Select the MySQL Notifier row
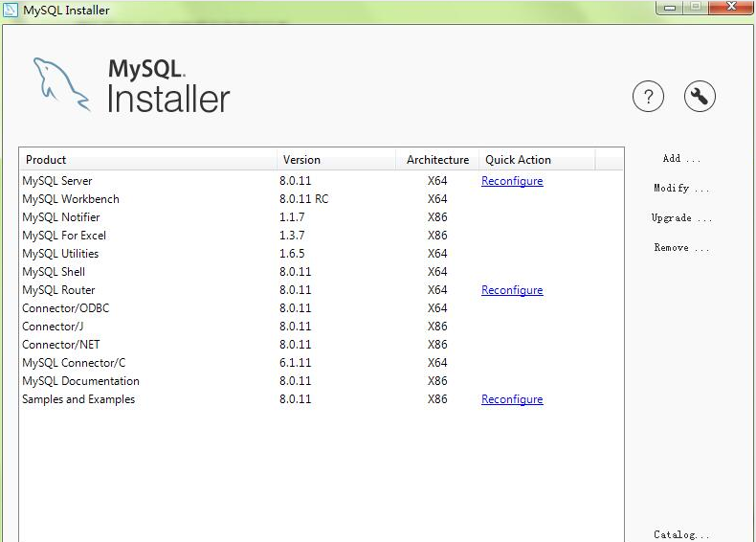 coord(322,217)
